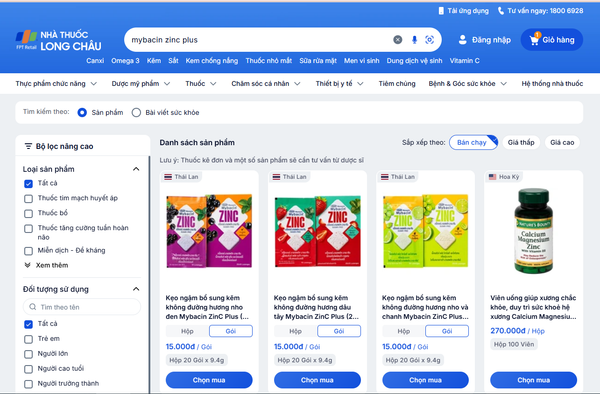Image resolution: width=600 pixels, height=394 pixels.
Task: Collapse the Loại sản phẩm filter section
Action: (x=136, y=169)
